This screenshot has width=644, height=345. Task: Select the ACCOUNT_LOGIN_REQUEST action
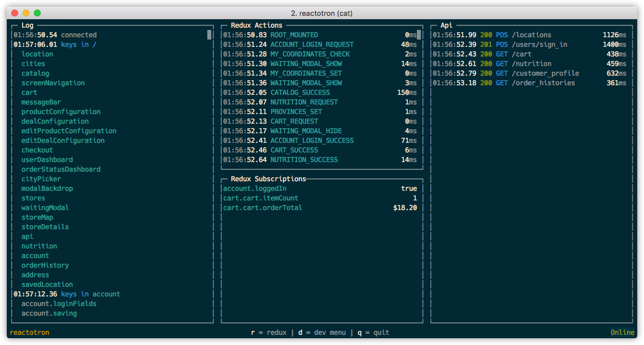pyautogui.click(x=320, y=45)
